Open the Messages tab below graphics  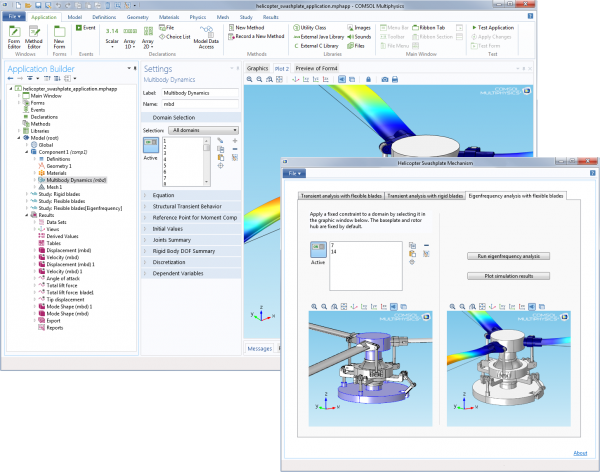259,348
